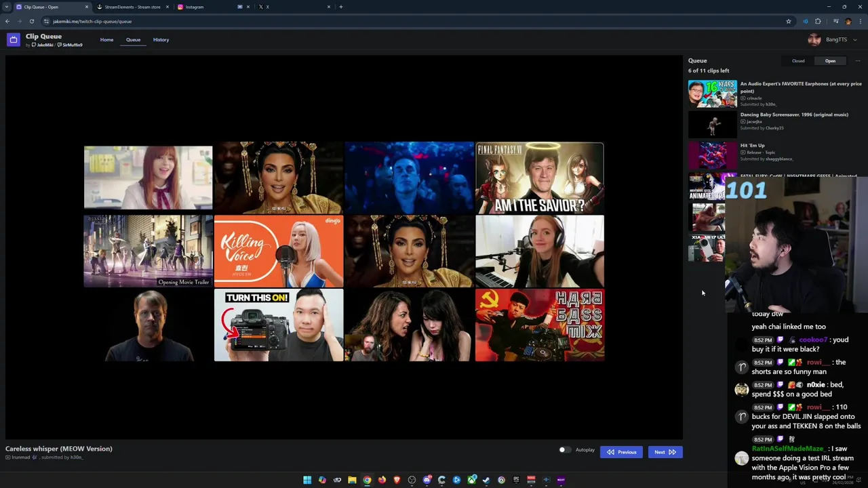
Task: Open the Chrome profile avatar
Action: 848,21
